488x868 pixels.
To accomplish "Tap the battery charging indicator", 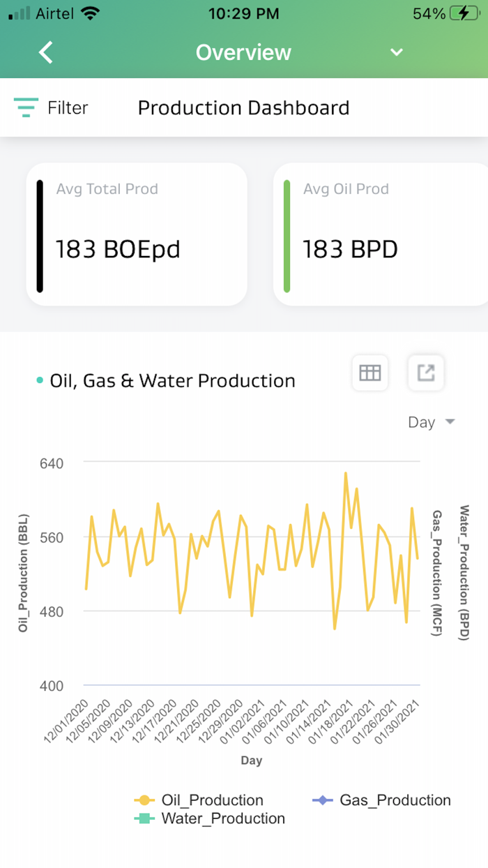I will (464, 13).
